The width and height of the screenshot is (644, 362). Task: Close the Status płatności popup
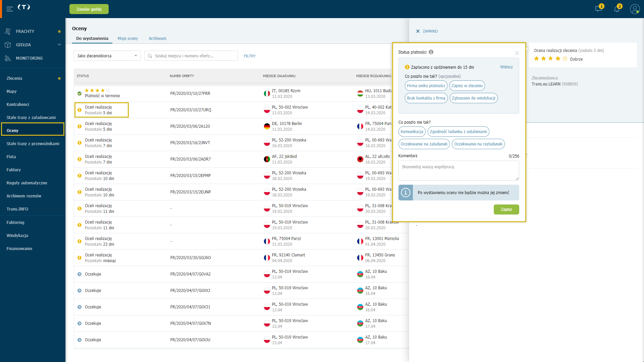[517, 53]
